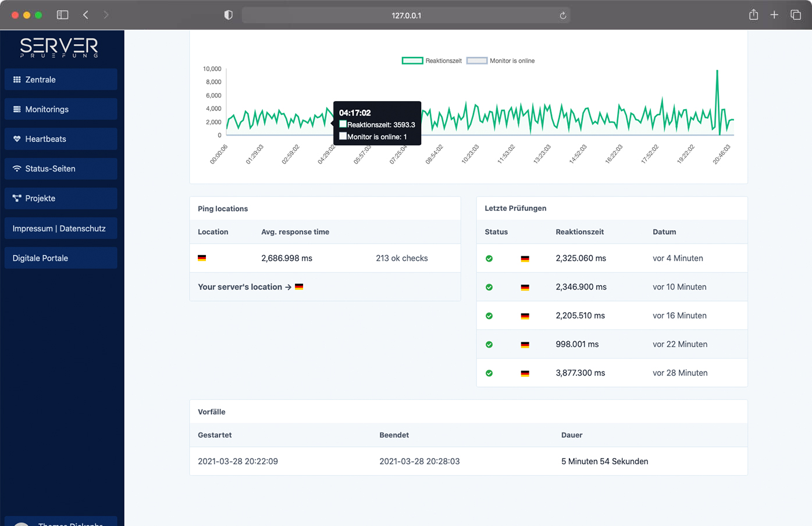Viewport: 812px width, 526px height.
Task: Click the Heartbeats heart icon
Action: point(17,139)
